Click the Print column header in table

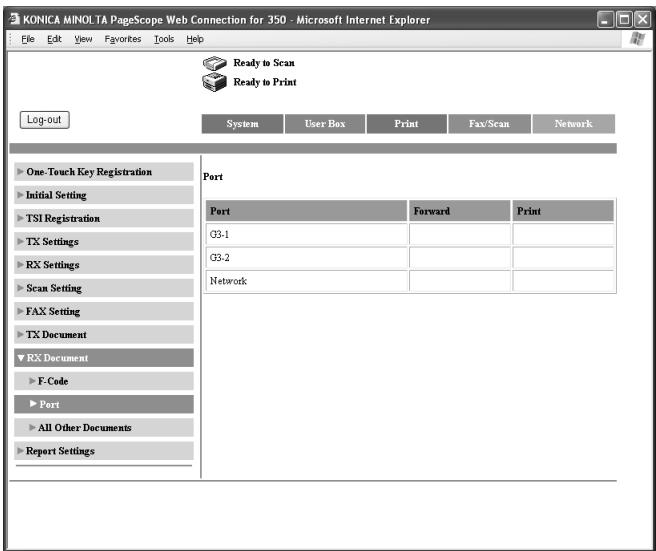563,211
